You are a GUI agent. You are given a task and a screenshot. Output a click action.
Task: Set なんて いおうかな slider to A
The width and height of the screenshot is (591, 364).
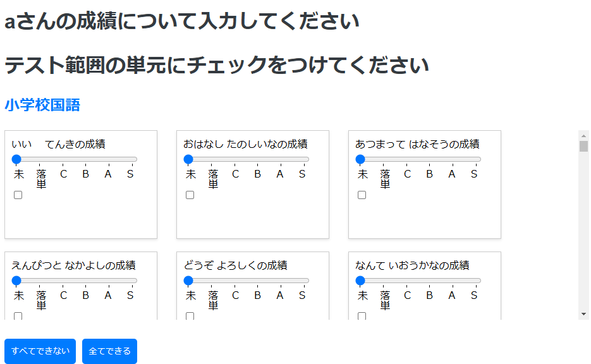[452, 281]
